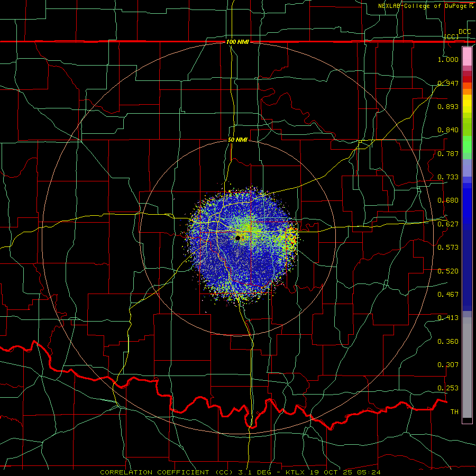Select the 0.360 color scale value

pos(448,342)
